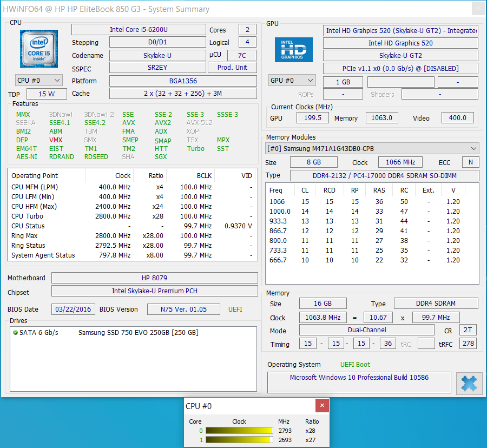Click the GPU memory 1 GB field
The width and height of the screenshot is (487, 448).
tap(343, 82)
